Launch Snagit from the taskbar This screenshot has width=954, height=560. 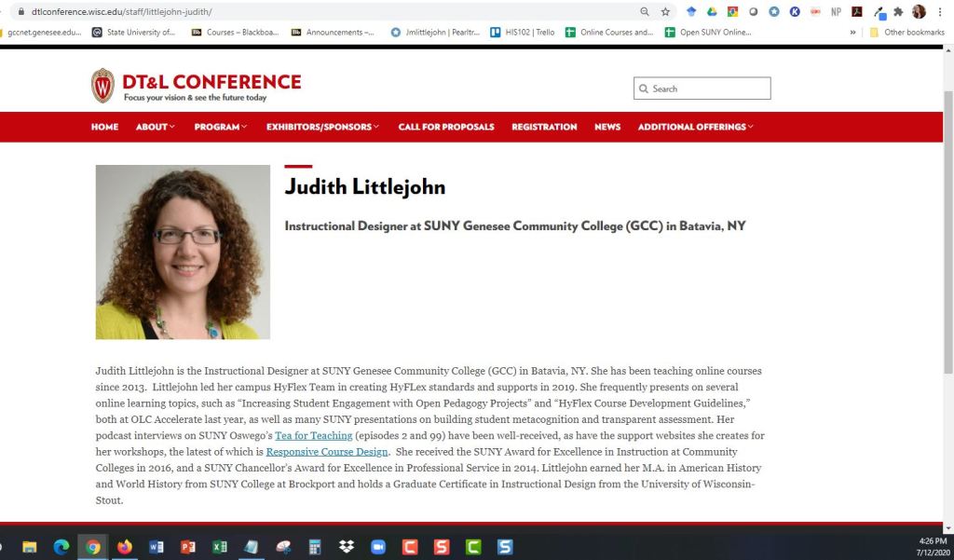[x=441, y=547]
